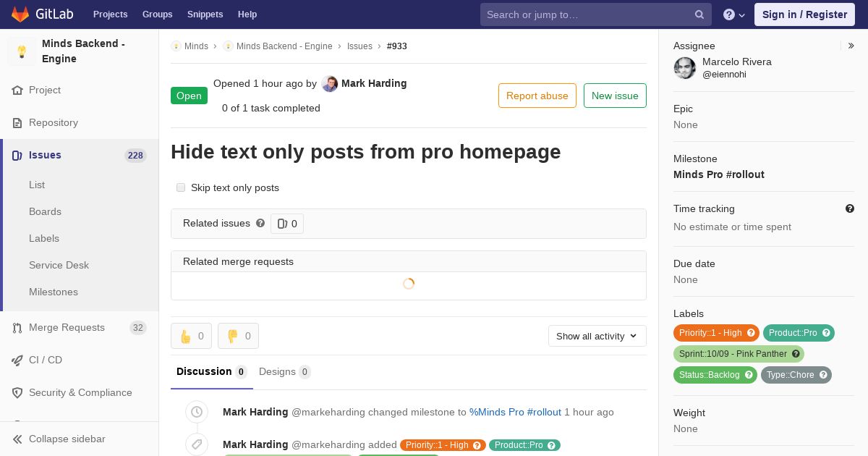Collapse the right issue sidebar

coord(851,46)
